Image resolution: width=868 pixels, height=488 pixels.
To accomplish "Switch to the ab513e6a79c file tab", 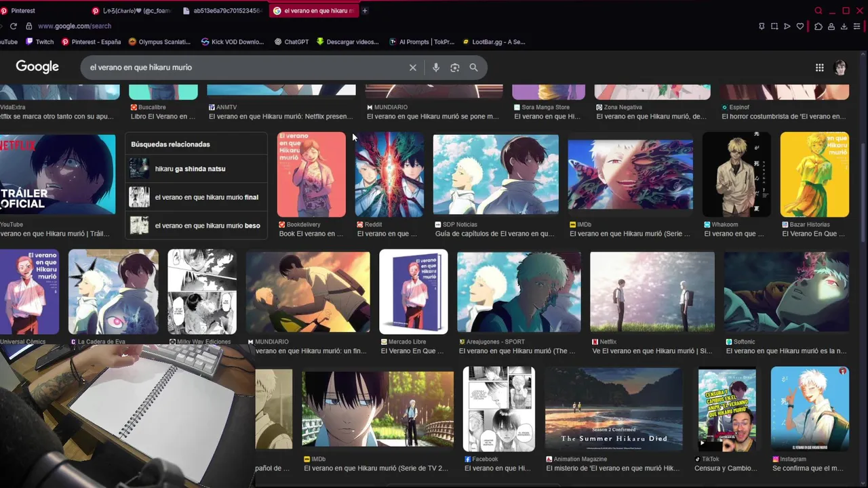I will (223, 11).
